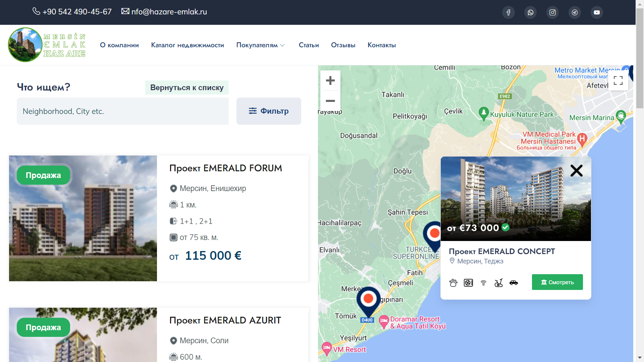The width and height of the screenshot is (644, 362).
Task: Select the map marker near Tömük
Action: [368, 301]
